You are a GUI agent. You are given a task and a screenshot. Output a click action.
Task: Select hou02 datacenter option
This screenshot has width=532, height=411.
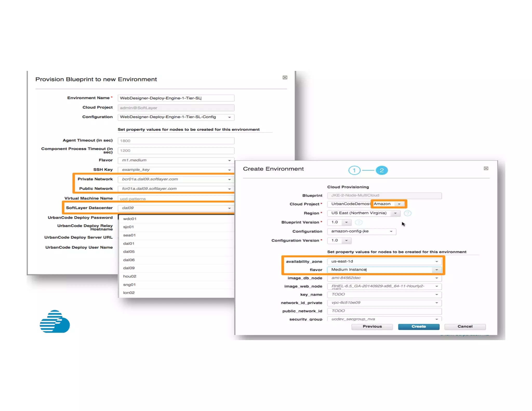tap(130, 276)
